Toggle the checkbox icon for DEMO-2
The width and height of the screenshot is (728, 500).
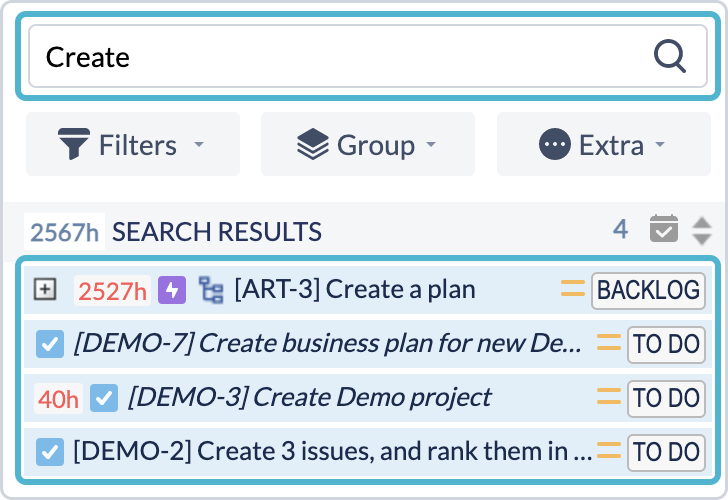pyautogui.click(x=50, y=452)
